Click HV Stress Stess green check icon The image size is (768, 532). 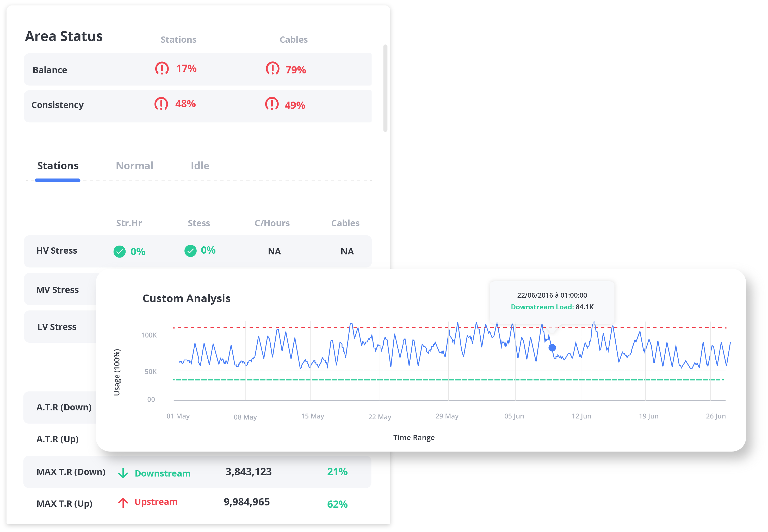click(190, 251)
